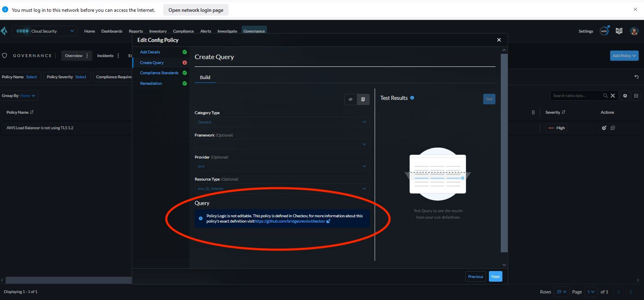This screenshot has width=644, height=300.
Task: Go to the Add Details step
Action: tap(150, 52)
